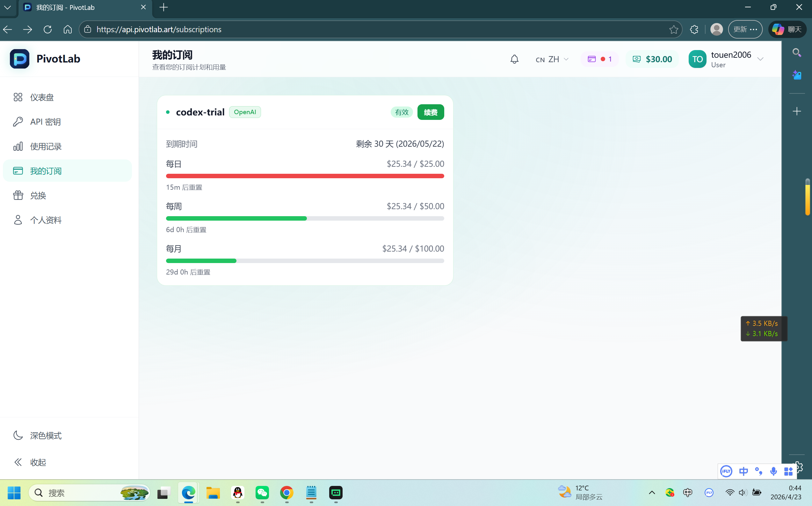
Task: Open the browser profile avatar
Action: [x=716, y=29]
